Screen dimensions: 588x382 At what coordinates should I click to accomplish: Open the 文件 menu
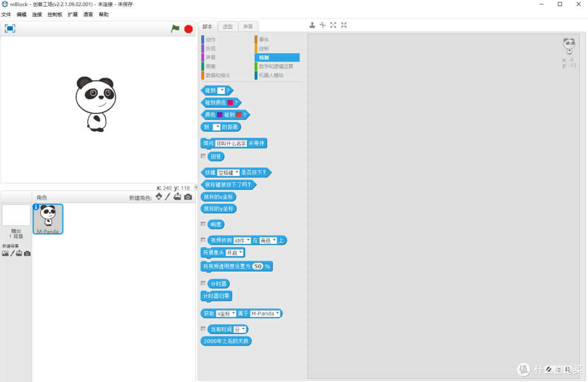[6, 15]
